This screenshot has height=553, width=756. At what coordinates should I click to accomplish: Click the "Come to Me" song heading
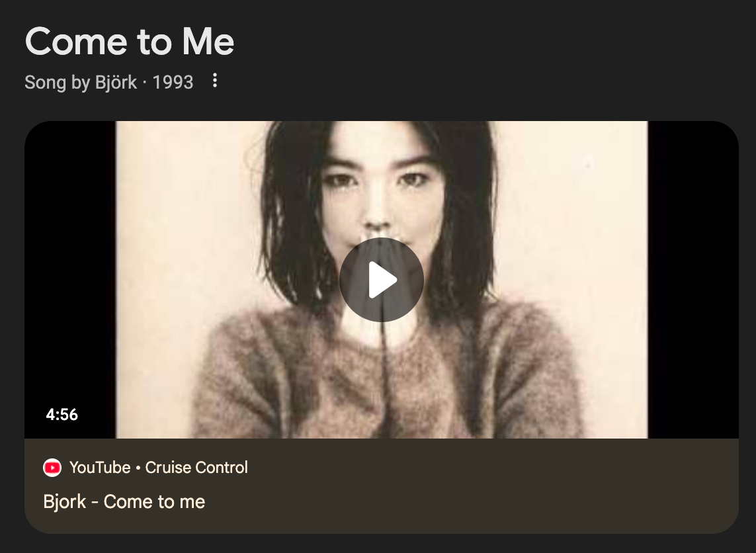pyautogui.click(x=129, y=42)
